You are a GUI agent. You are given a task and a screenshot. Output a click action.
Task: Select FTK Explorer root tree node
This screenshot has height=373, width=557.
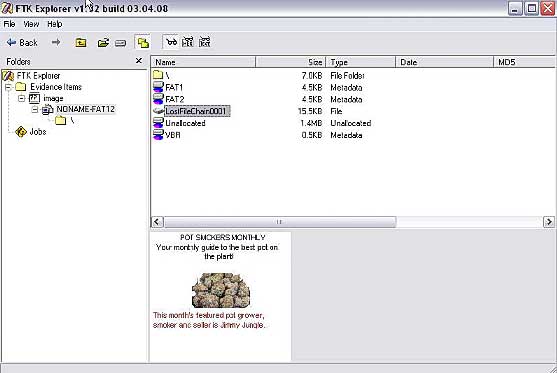pos(38,76)
